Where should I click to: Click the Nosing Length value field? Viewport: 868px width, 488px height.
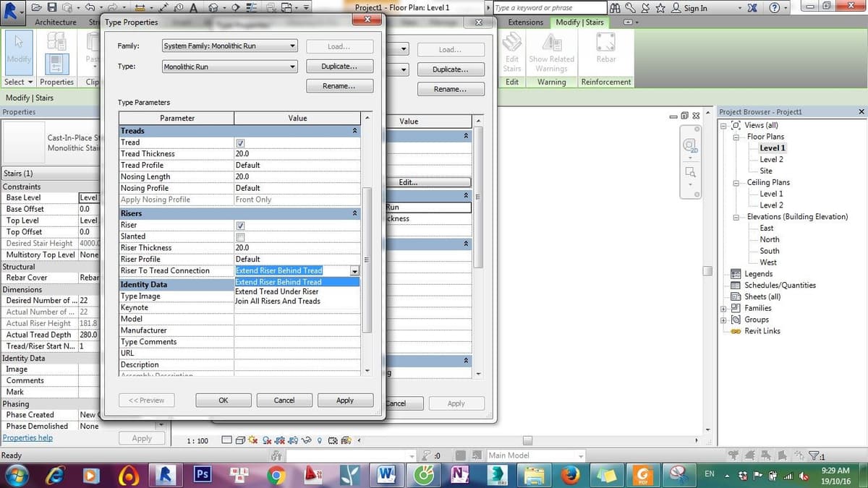pyautogui.click(x=297, y=176)
